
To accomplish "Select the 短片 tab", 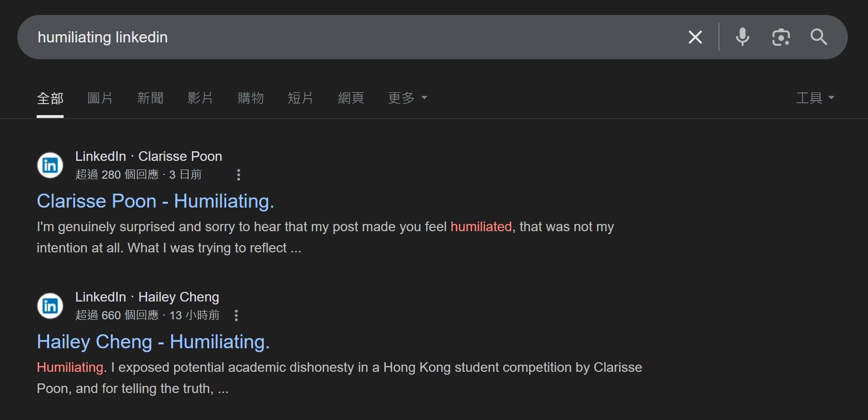I will [x=300, y=98].
